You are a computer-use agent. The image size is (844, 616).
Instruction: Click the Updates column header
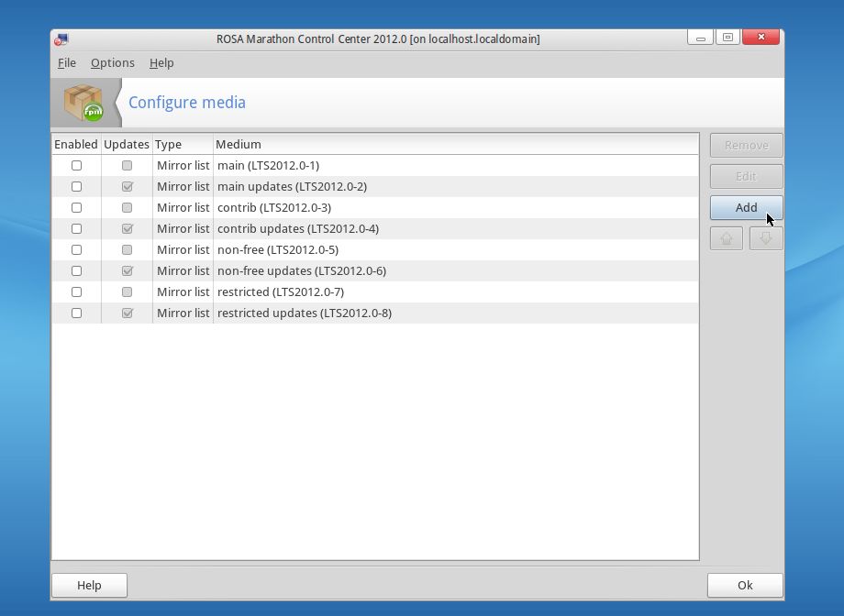127,144
